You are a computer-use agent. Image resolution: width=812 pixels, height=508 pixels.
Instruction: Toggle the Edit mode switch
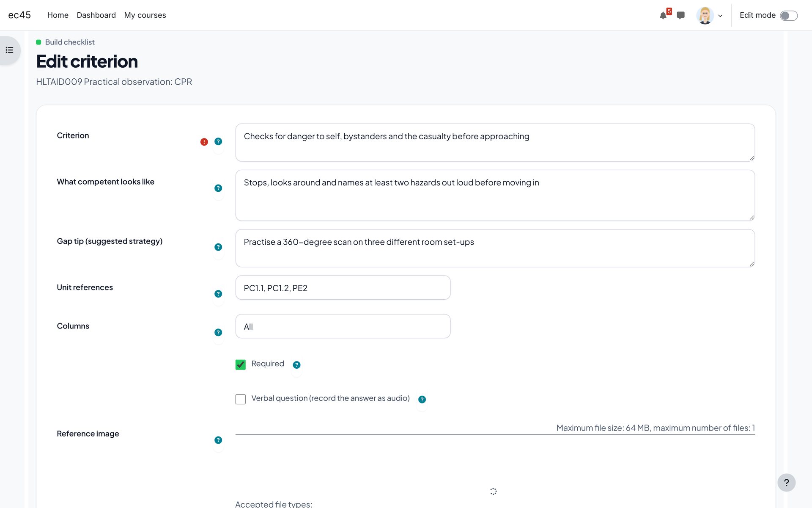pyautogui.click(x=789, y=16)
